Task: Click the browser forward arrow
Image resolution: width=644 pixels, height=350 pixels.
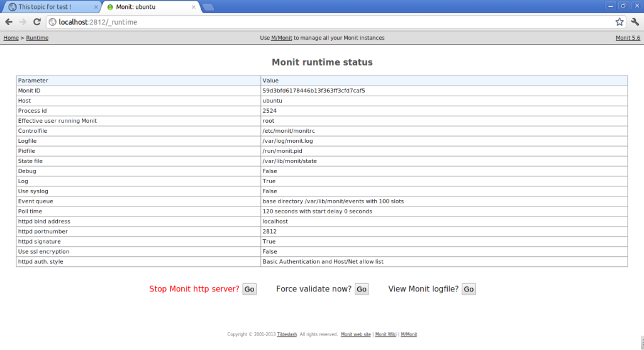Action: tap(23, 22)
